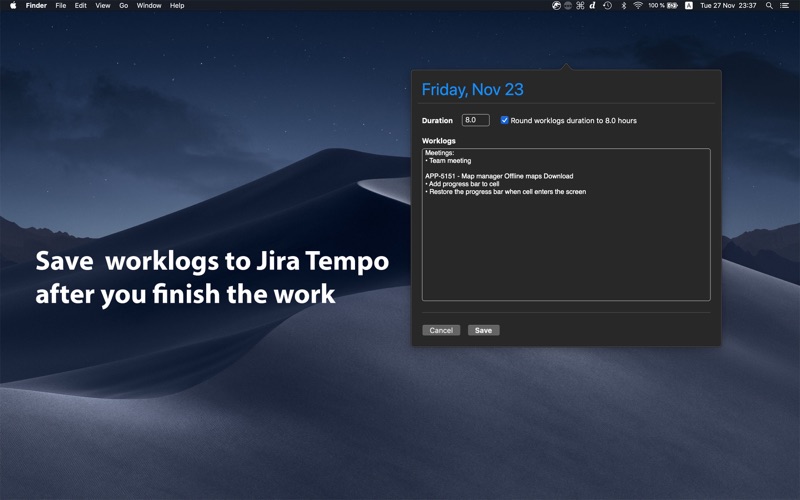Open the Go menu
This screenshot has height=500, width=800.
pyautogui.click(x=123, y=6)
